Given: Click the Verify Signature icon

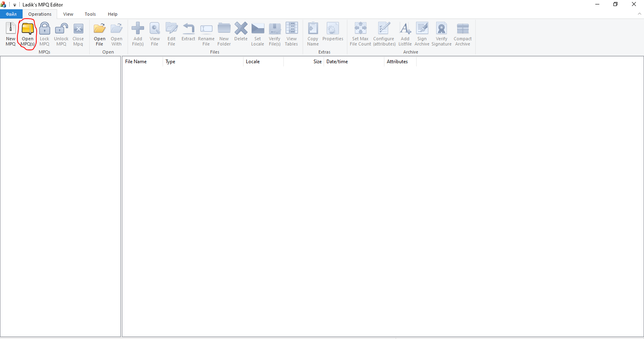Looking at the screenshot, I should [442, 29].
